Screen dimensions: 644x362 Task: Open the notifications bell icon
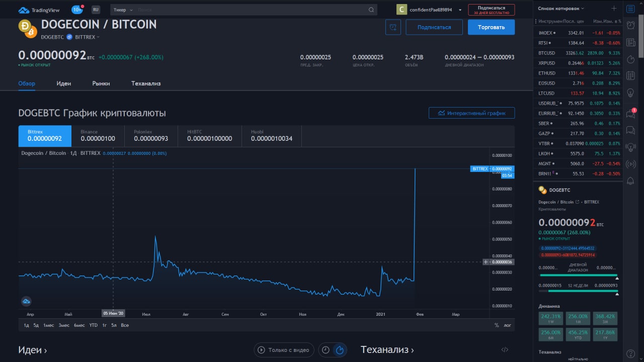[x=630, y=181]
